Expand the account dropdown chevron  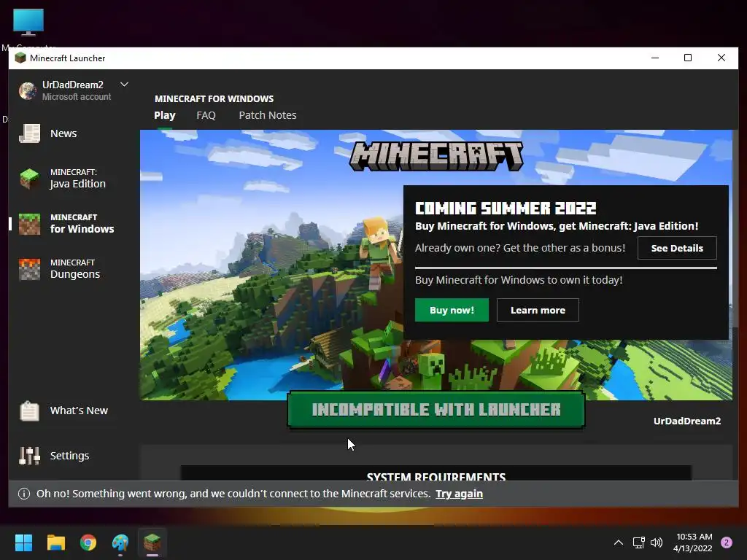(x=124, y=85)
